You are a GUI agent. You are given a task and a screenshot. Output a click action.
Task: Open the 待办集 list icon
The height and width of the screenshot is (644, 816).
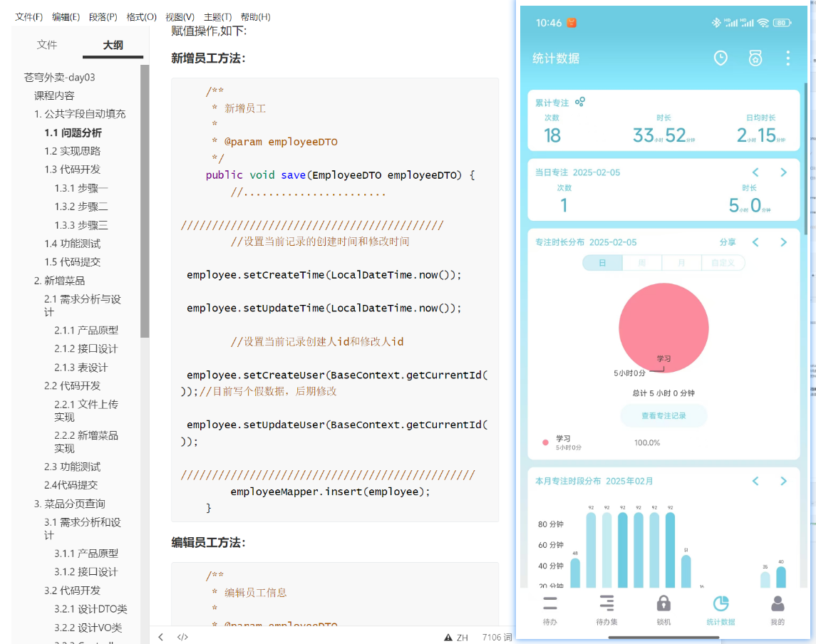click(x=606, y=603)
